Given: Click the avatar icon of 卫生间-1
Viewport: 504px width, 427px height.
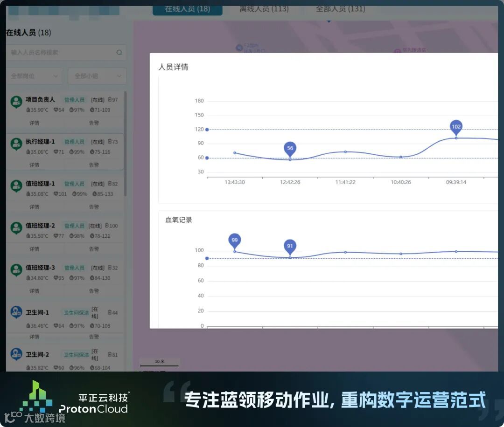Looking at the screenshot, I should [16, 312].
